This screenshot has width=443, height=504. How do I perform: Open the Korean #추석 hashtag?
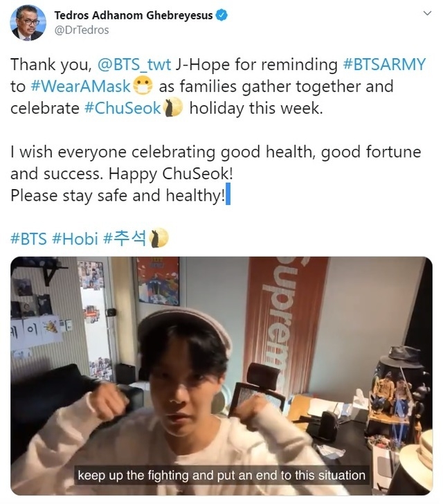pos(125,238)
